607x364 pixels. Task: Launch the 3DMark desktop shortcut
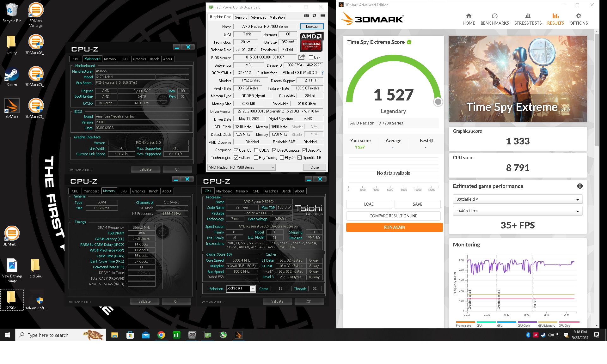[12, 109]
